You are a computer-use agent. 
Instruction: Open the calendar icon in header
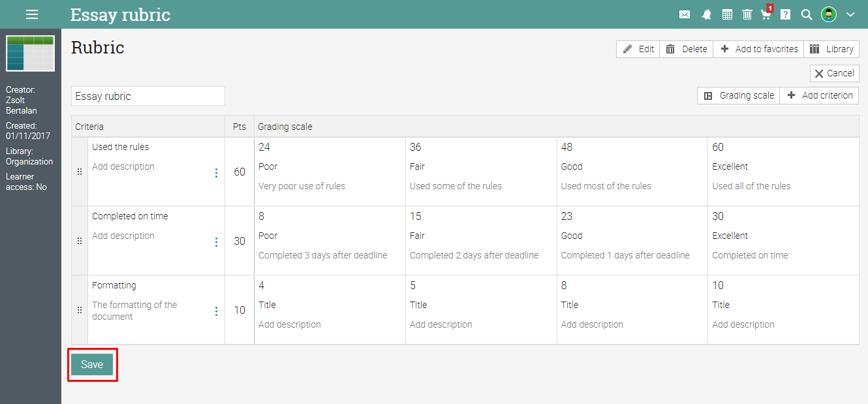click(x=727, y=14)
